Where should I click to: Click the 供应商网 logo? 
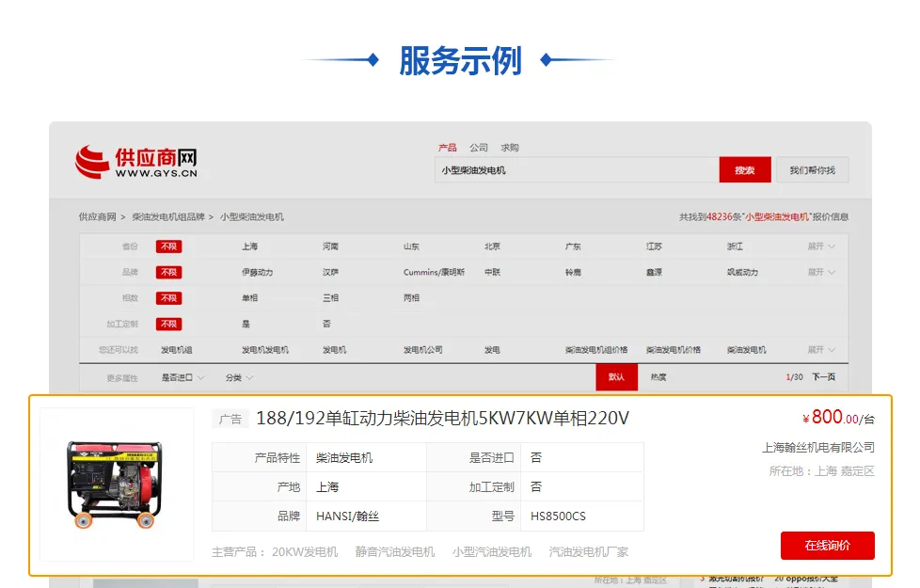[x=136, y=162]
